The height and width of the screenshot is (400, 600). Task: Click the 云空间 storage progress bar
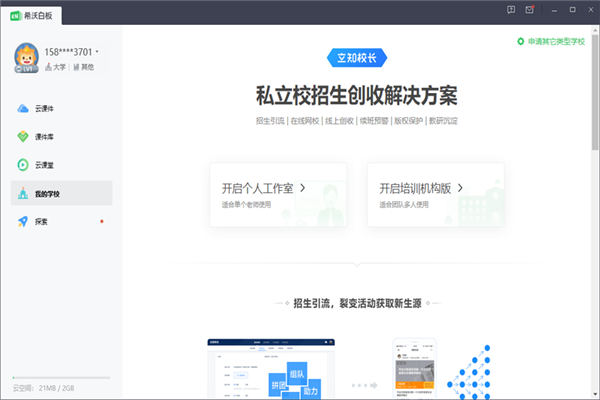tap(62, 378)
